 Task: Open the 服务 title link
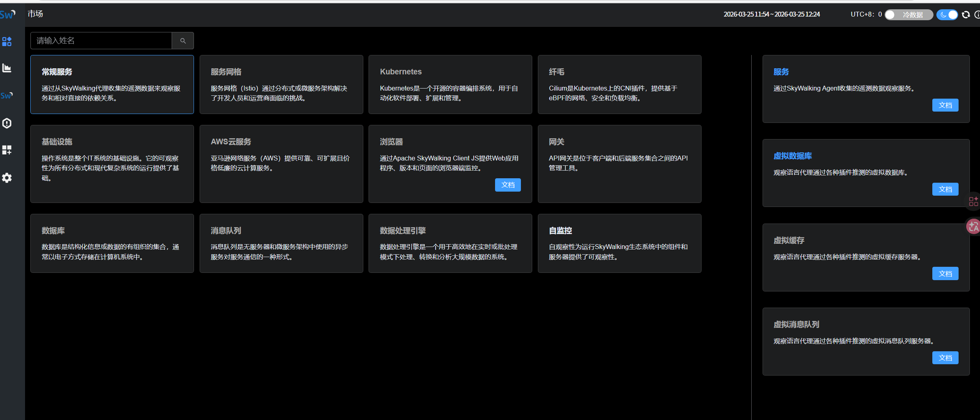781,72
